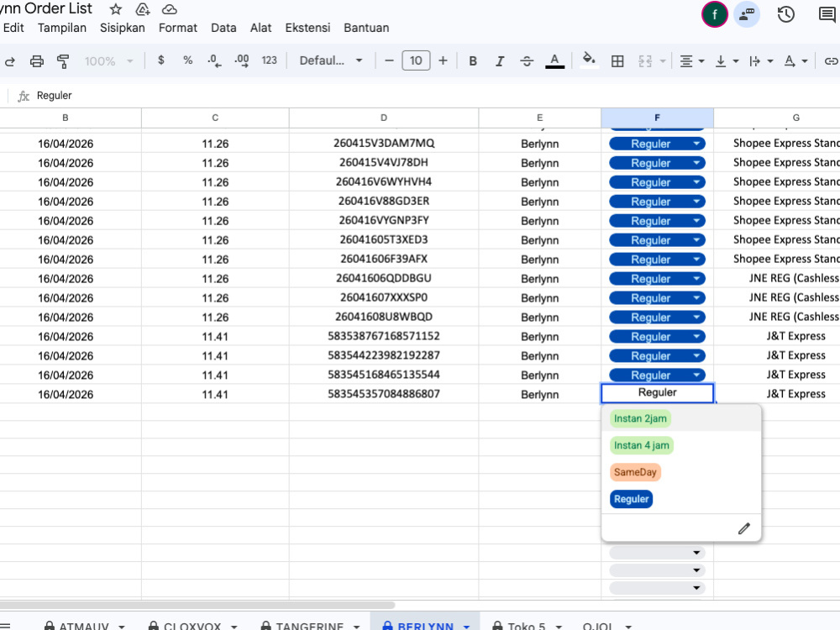This screenshot has width=840, height=630.
Task: Open the Edit menu
Action: [x=13, y=28]
